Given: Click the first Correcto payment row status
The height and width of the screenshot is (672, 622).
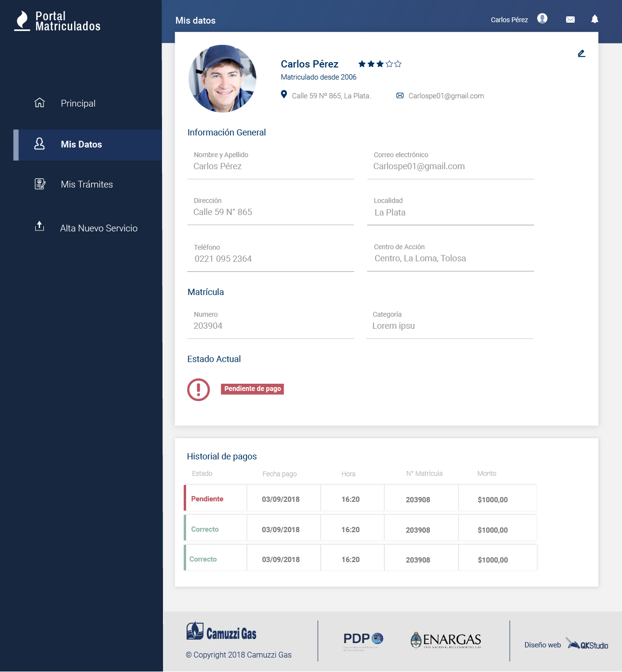Looking at the screenshot, I should click(x=205, y=529).
